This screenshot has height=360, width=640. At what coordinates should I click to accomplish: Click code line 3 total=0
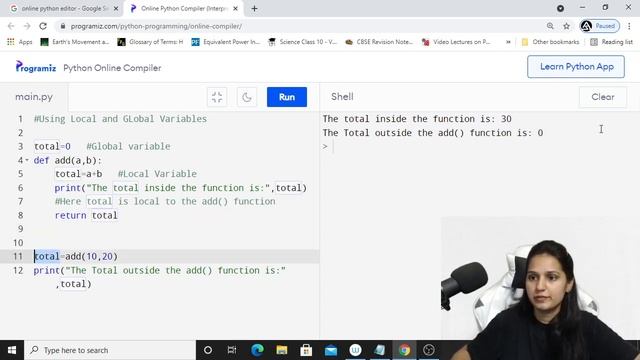pos(52,146)
